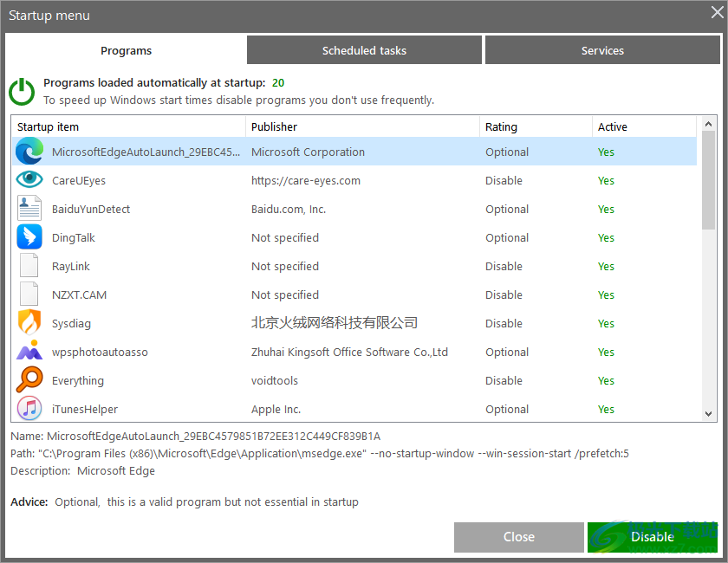Open the Services tab
This screenshot has width=728, height=563.
[602, 50]
